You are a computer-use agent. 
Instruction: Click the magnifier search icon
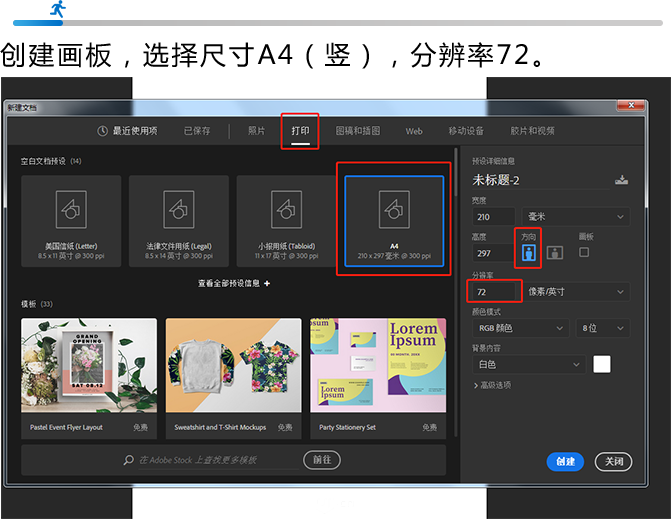(128, 460)
